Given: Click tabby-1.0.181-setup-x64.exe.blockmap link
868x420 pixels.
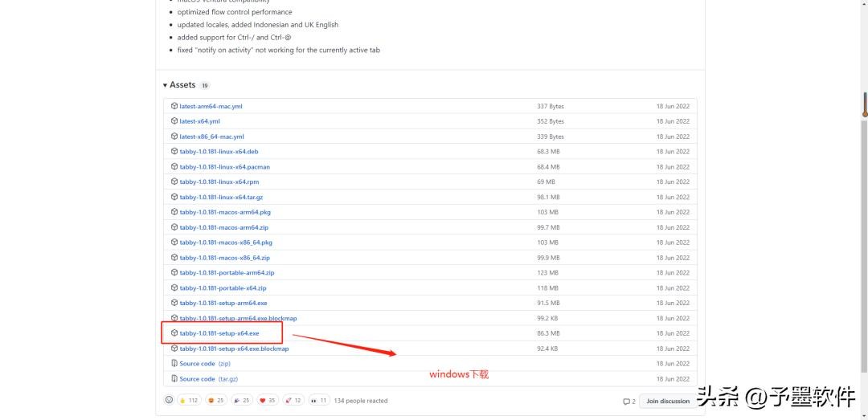Looking at the screenshot, I should 234,349.
